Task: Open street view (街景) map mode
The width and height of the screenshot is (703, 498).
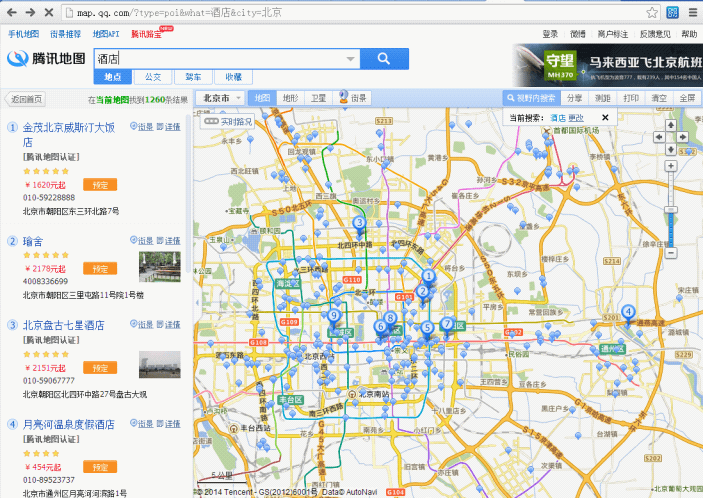Action: click(x=354, y=98)
